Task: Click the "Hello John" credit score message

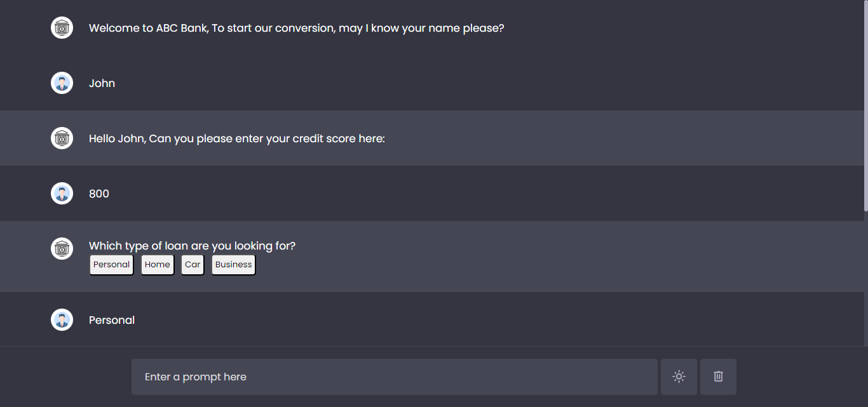Action: tap(236, 138)
